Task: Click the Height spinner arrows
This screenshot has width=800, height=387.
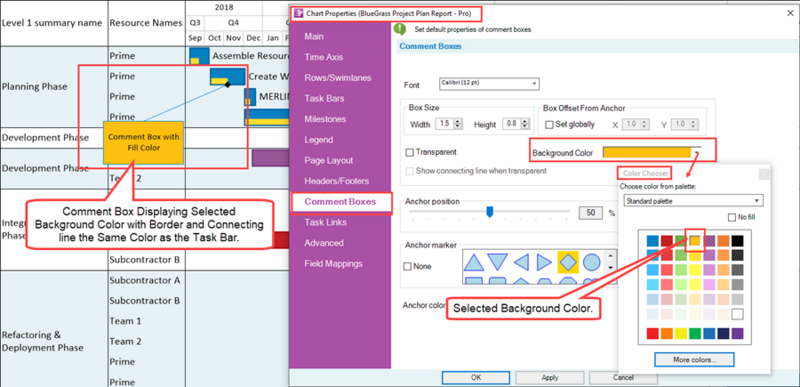Action: coord(524,124)
